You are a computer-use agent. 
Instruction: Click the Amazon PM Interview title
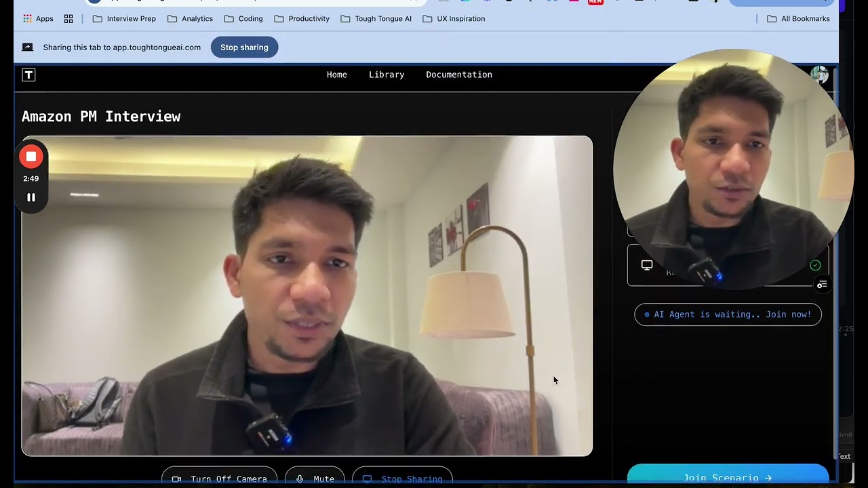pyautogui.click(x=101, y=117)
